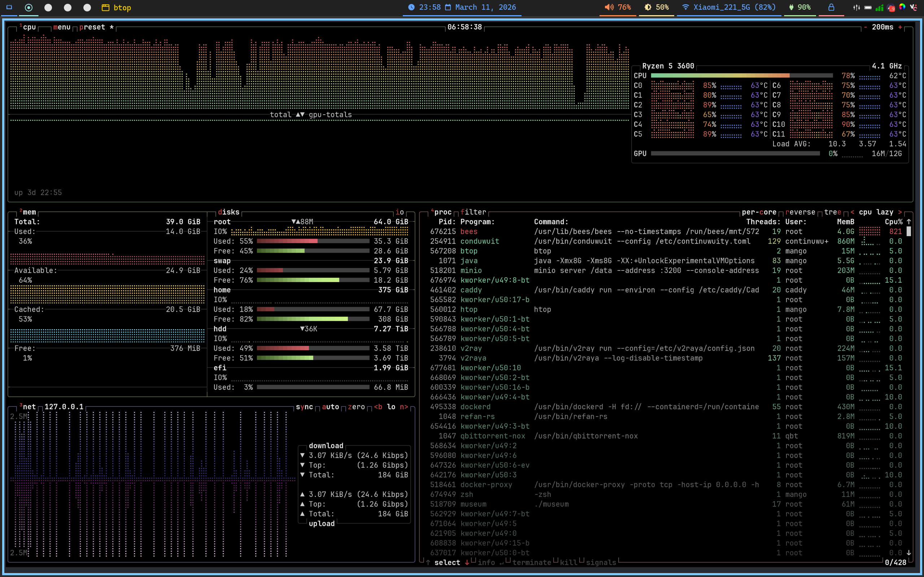Switch to next network interface with n>

(404, 407)
